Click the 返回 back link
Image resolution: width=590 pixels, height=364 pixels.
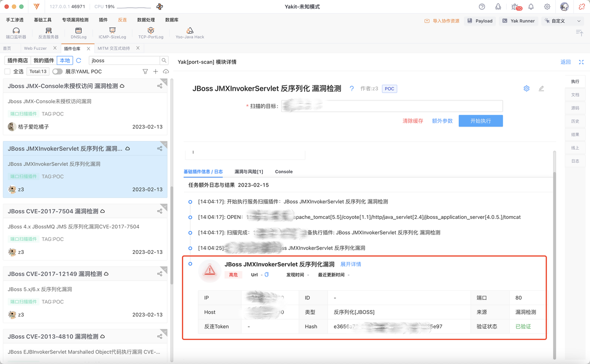pyautogui.click(x=566, y=62)
